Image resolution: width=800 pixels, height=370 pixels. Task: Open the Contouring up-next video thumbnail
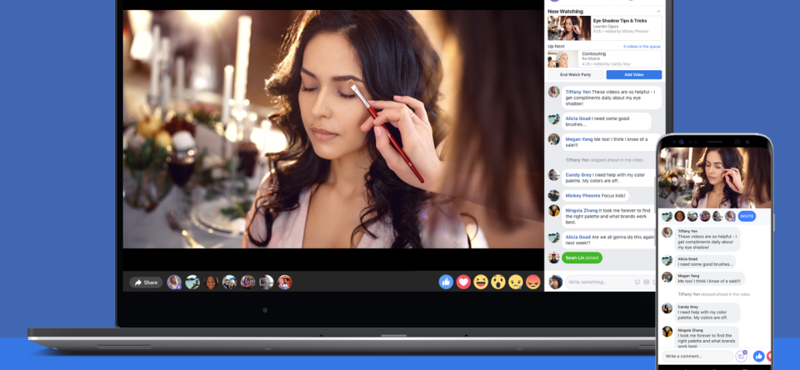(x=563, y=59)
